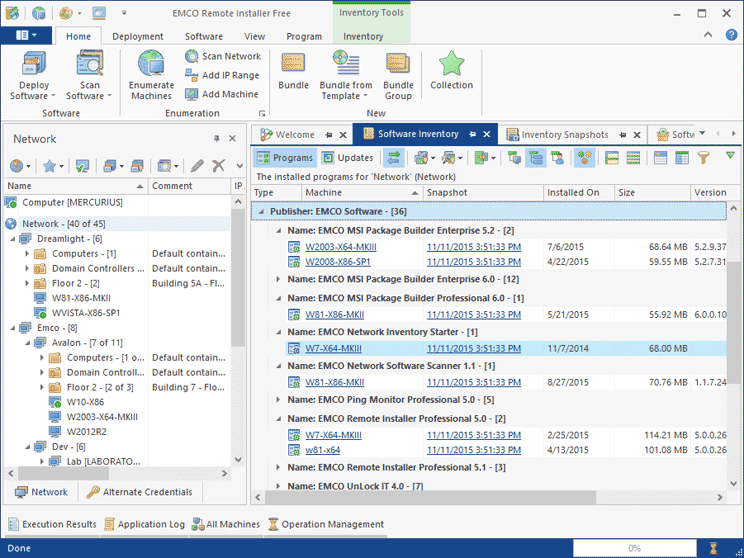The width and height of the screenshot is (744, 558).
Task: Open snapshot link for W7-X64-MKIII Network Inventory
Action: coord(474,348)
